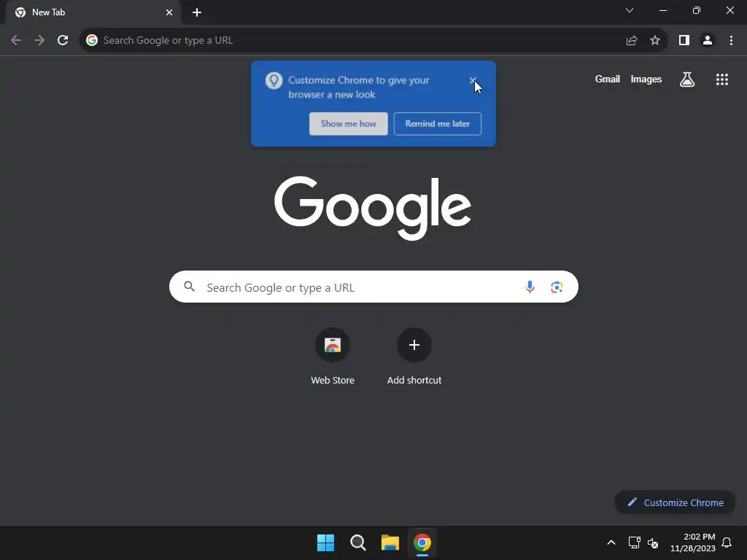Click the muted volume tray icon

[653, 542]
